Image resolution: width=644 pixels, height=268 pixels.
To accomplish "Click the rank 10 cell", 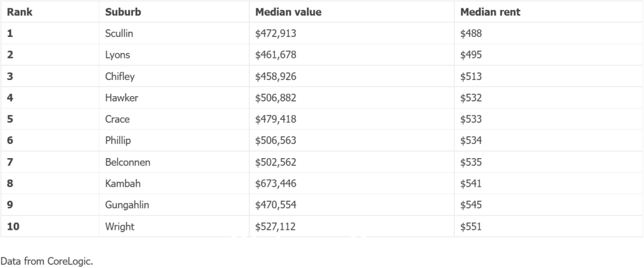I will 49,226.
